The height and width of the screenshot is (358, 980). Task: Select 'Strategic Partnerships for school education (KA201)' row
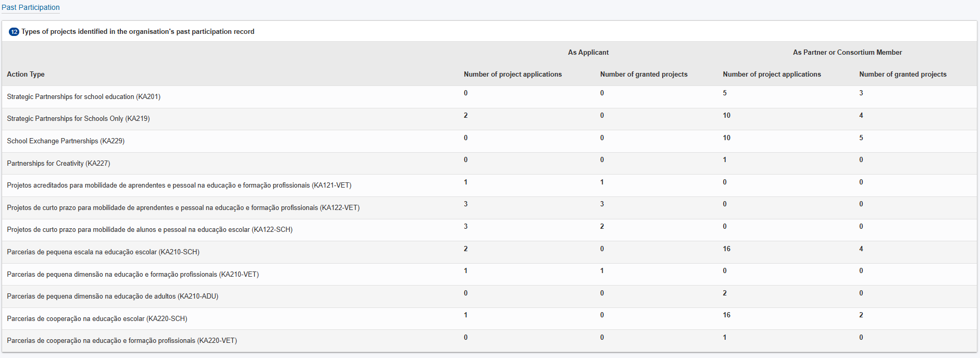pos(489,97)
